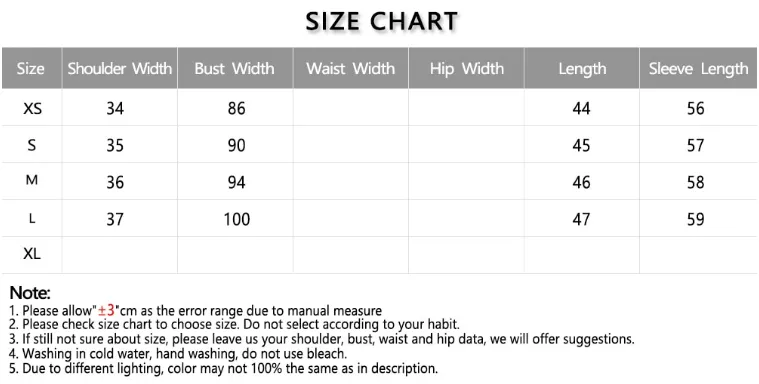Viewport: 759px width, 384px height.
Task: Click the different lighting color note line
Action: click(x=224, y=369)
